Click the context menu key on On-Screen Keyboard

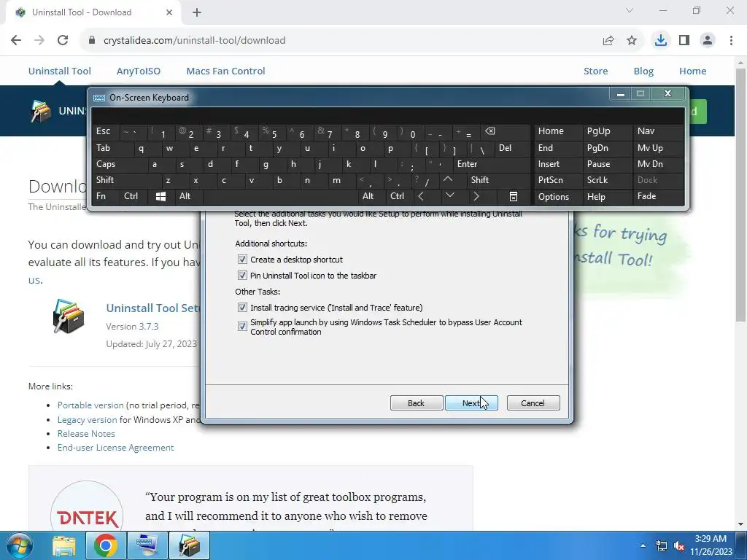point(513,196)
